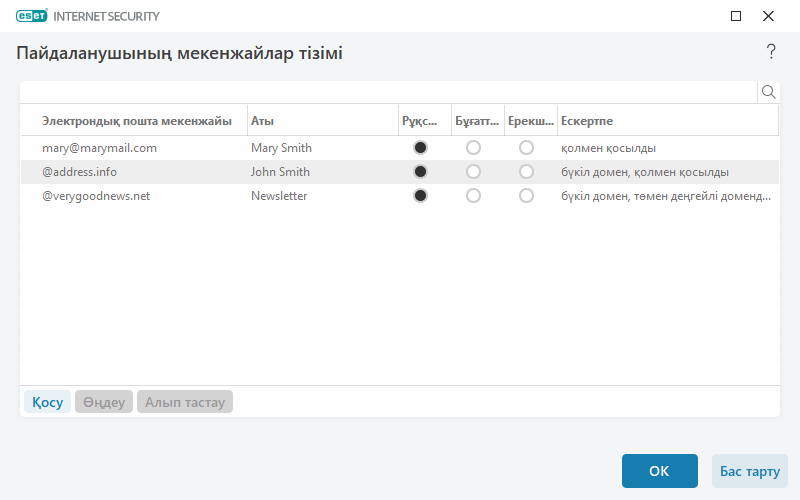Sort by Ескертпе column header
Screen dimensions: 800x500
click(665, 121)
